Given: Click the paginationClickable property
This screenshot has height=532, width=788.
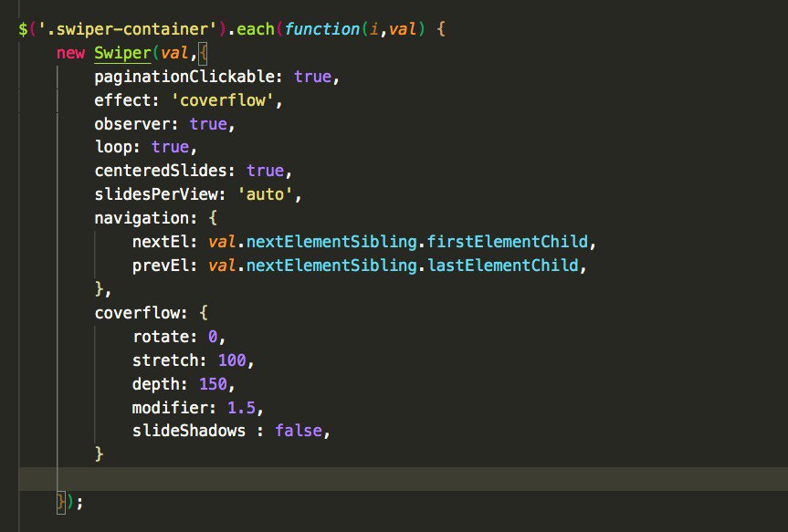Looking at the screenshot, I should [x=184, y=77].
